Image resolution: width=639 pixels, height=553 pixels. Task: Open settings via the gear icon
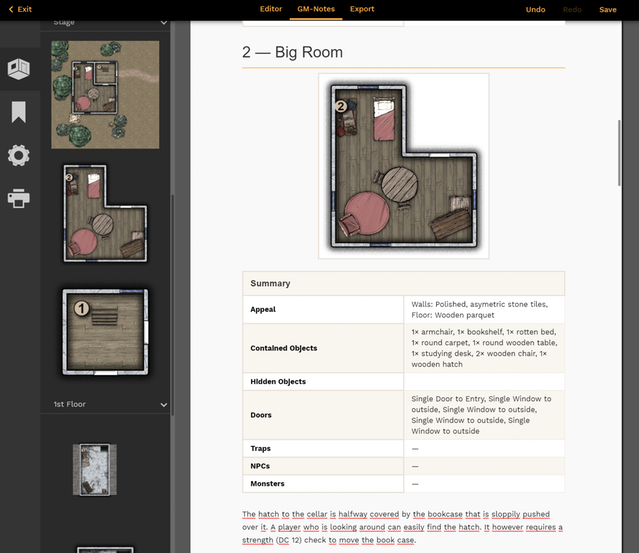coord(19,155)
